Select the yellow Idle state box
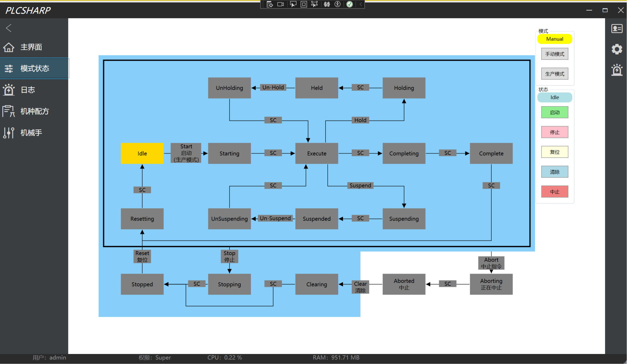The image size is (627, 364). (x=142, y=153)
